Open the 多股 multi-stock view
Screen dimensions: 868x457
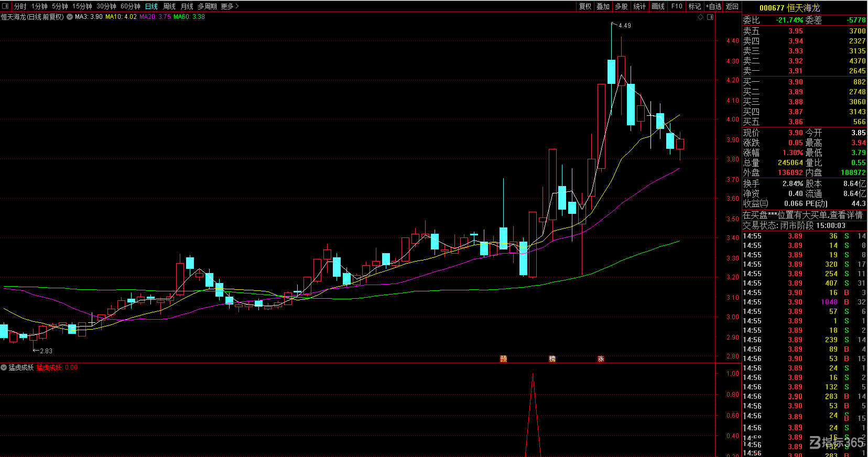(x=622, y=6)
